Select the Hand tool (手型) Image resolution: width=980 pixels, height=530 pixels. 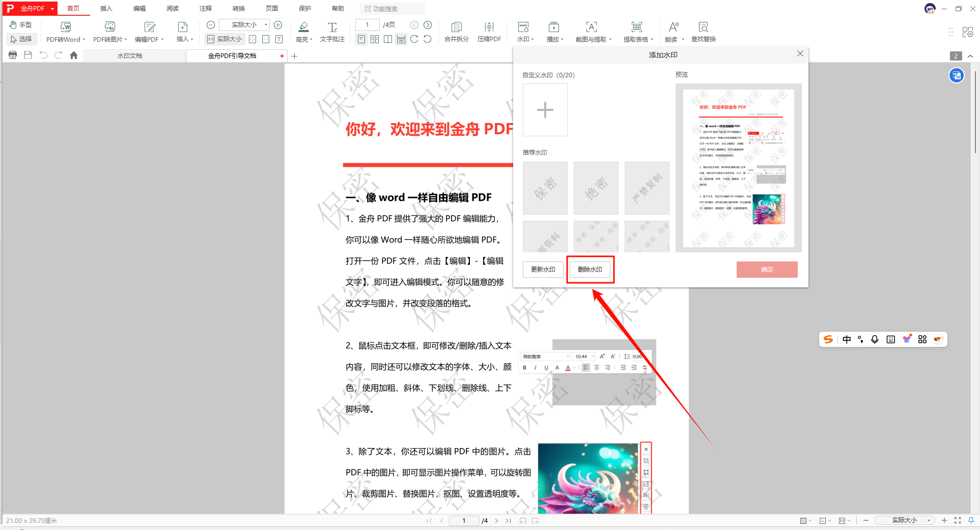pyautogui.click(x=21, y=24)
